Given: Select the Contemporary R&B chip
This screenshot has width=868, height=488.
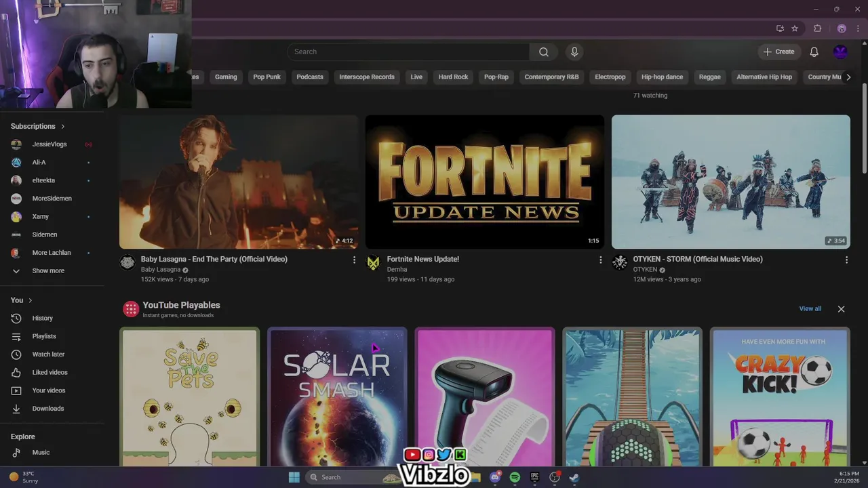Looking at the screenshot, I should (x=551, y=77).
